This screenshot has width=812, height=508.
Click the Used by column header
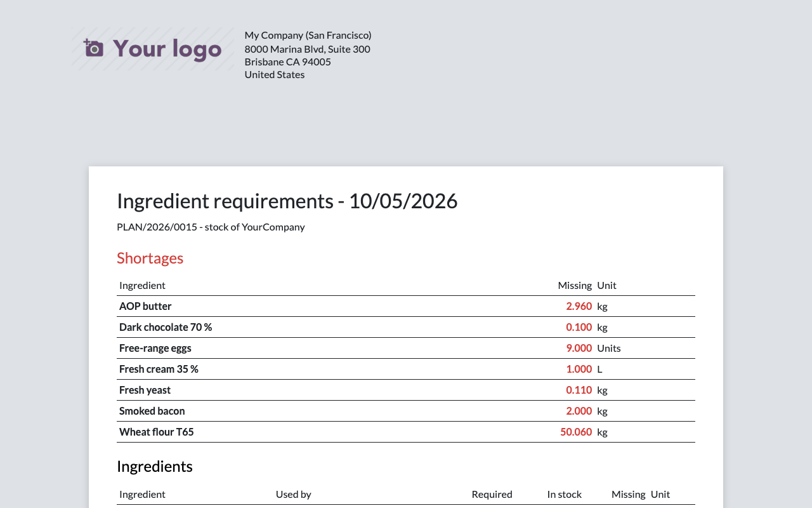[293, 494]
